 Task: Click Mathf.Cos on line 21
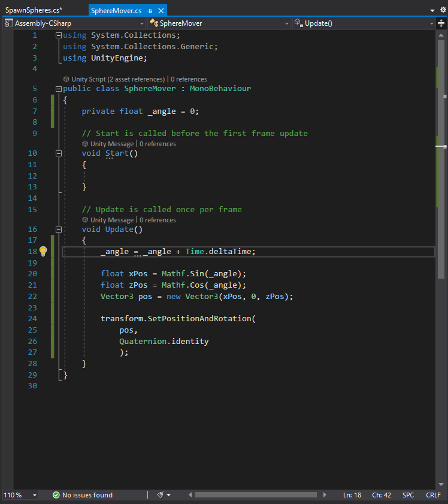click(183, 285)
